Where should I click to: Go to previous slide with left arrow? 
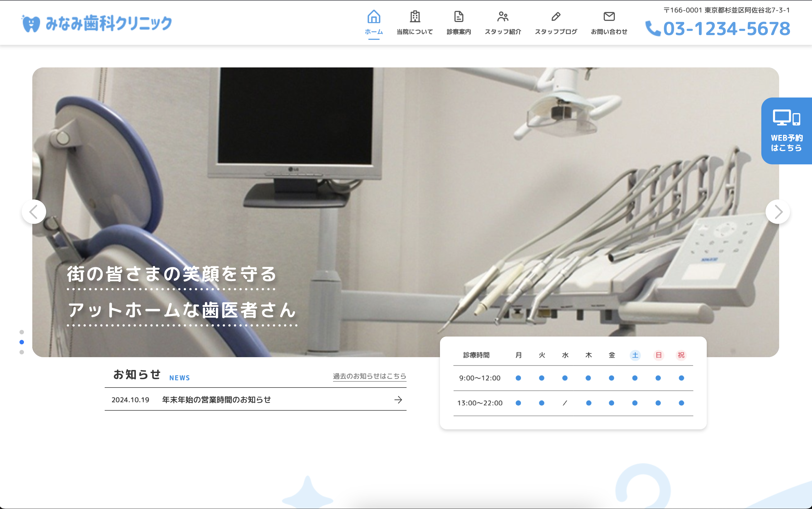click(x=34, y=212)
